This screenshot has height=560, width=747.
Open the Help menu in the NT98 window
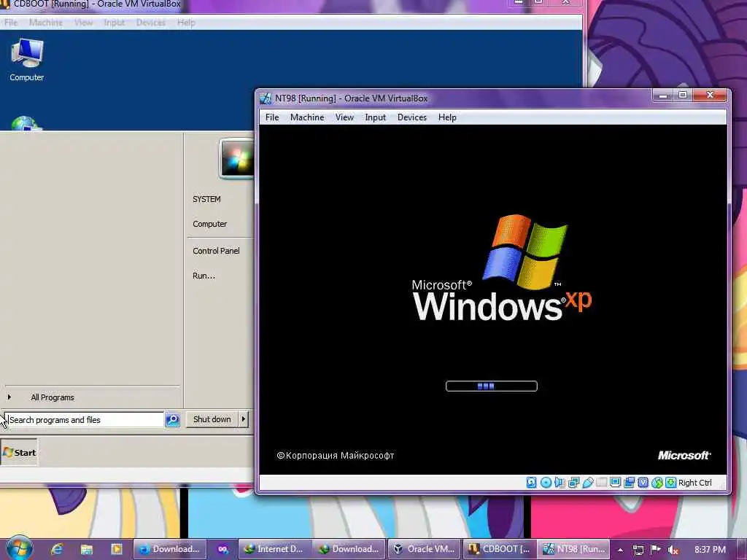[x=447, y=117]
